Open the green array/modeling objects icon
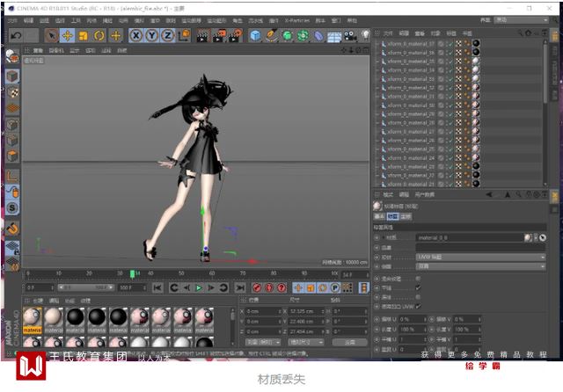Viewport: 563px width, 392px height. (x=303, y=35)
